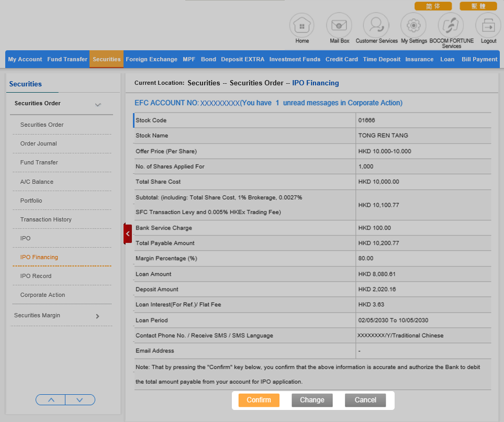504x422 pixels.
Task: Open the Mail Box icon
Action: click(x=339, y=25)
